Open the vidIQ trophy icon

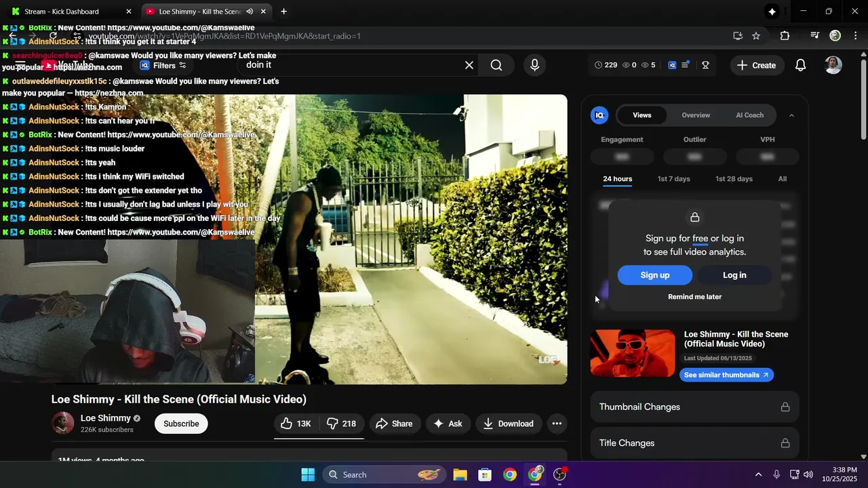[x=705, y=65]
